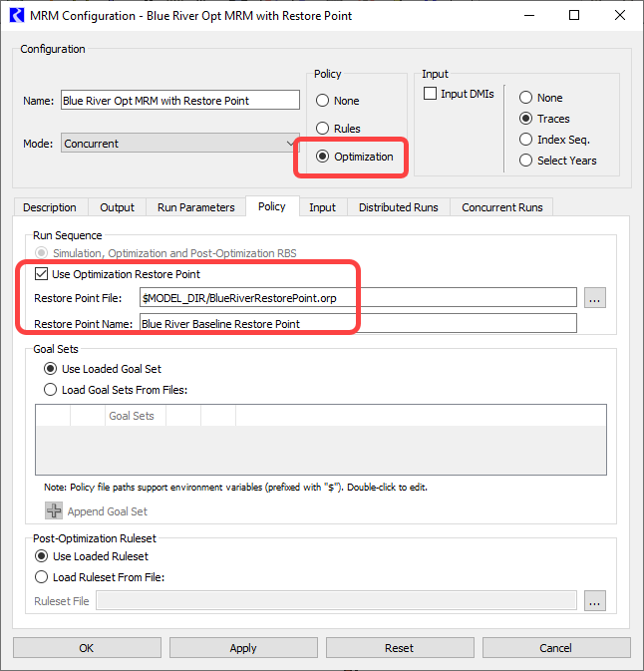Switch to the Run Parameters tab
Image resolution: width=644 pixels, height=671 pixels.
[x=195, y=207]
